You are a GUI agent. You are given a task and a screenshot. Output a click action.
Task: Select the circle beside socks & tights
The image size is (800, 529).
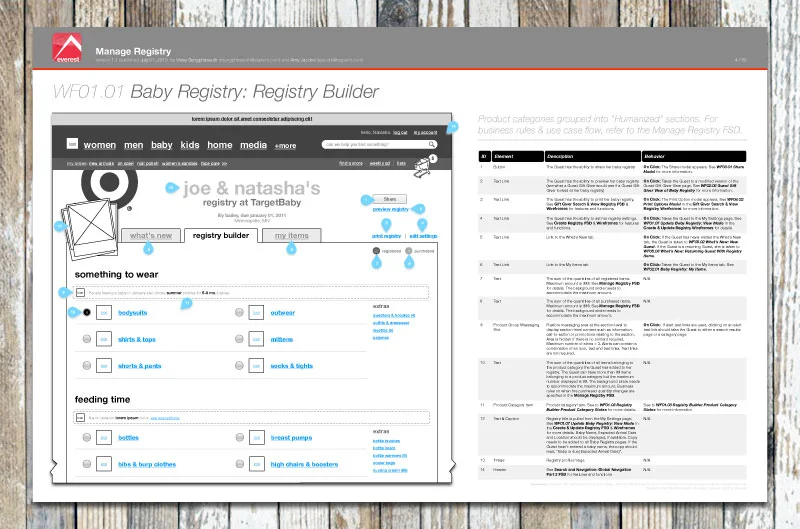coord(239,365)
